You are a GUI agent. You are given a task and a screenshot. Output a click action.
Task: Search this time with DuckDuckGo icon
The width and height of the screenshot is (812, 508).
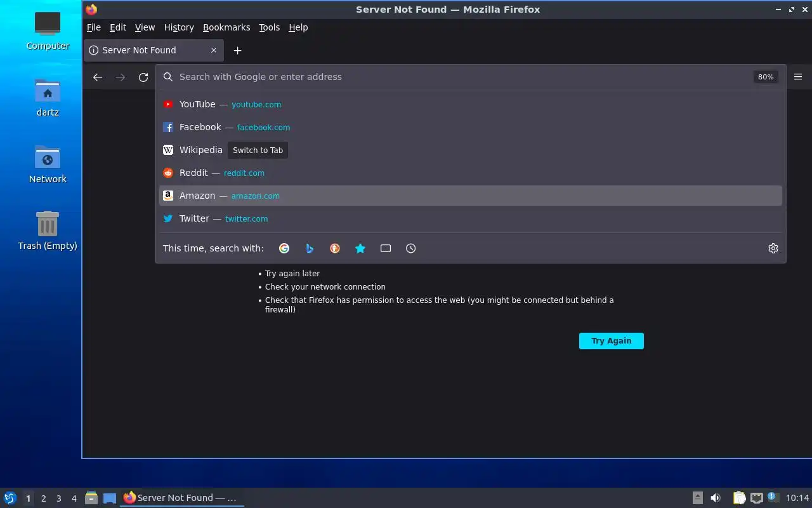coord(335,248)
